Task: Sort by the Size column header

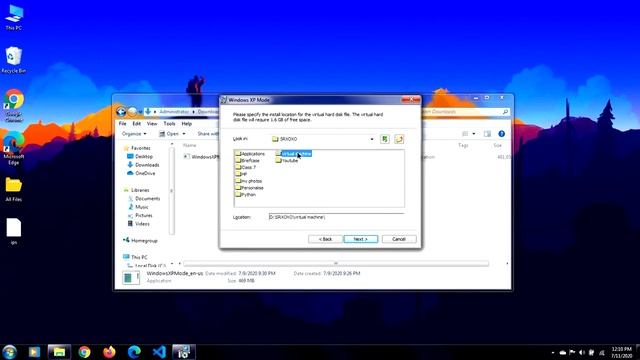Action: (497, 145)
